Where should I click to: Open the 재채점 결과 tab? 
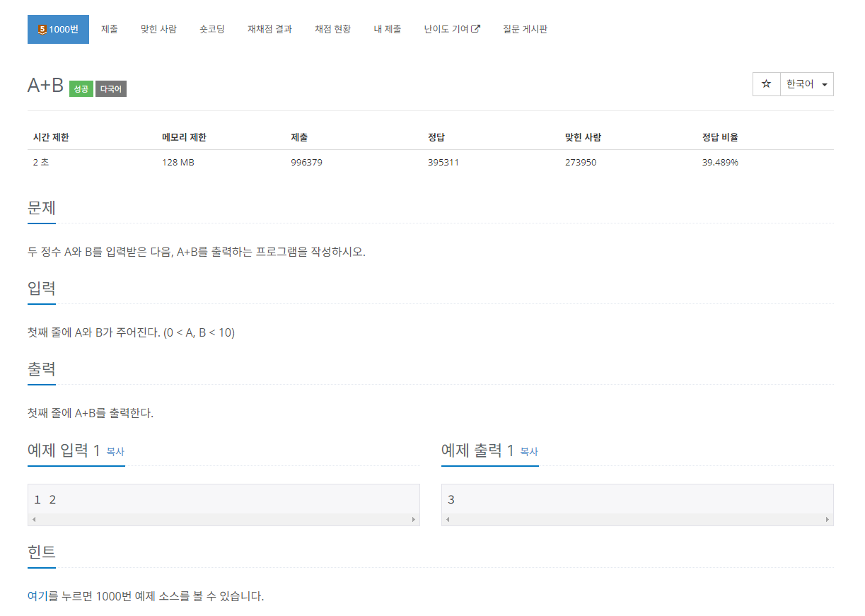pos(269,29)
